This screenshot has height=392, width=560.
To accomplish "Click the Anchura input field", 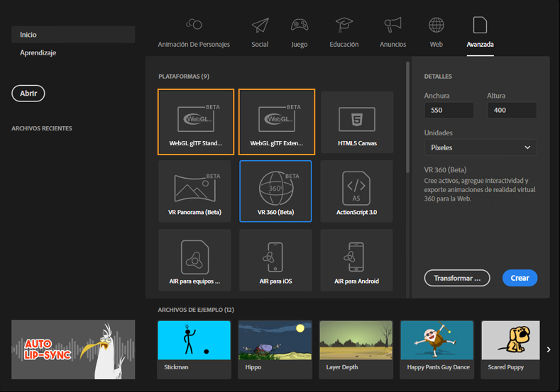I will click(x=449, y=110).
